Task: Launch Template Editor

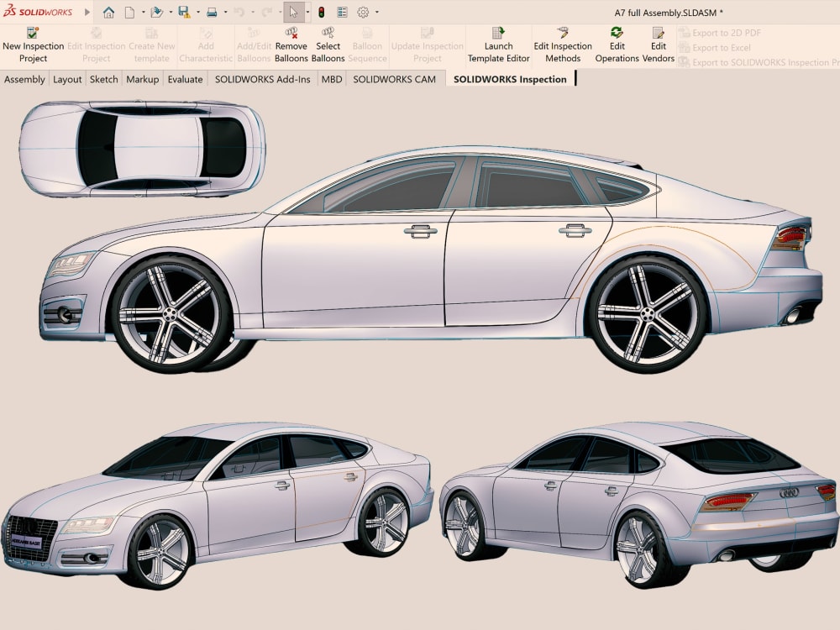Action: click(x=498, y=45)
